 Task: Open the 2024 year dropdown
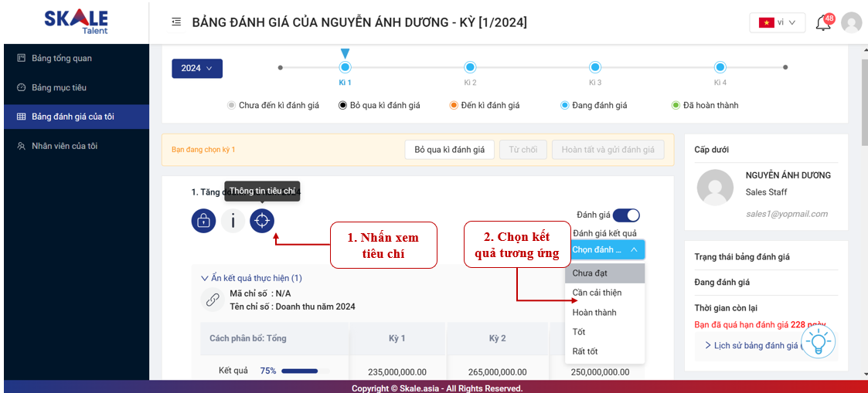click(x=196, y=68)
